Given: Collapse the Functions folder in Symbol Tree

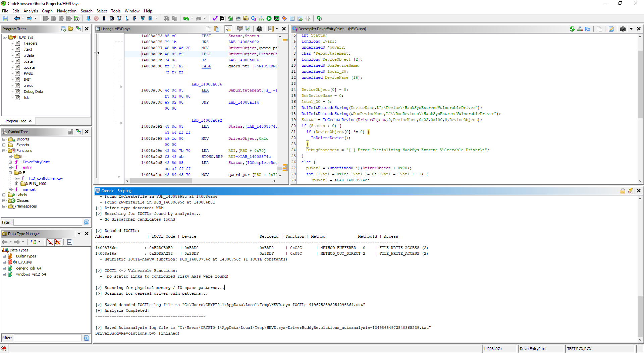Looking at the screenshot, I should pyautogui.click(x=4, y=151).
